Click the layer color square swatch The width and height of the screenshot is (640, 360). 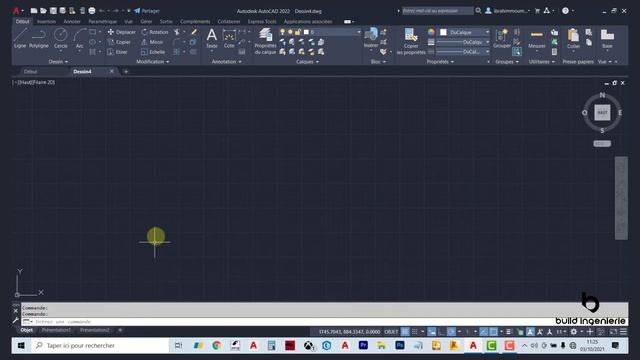[306, 32]
